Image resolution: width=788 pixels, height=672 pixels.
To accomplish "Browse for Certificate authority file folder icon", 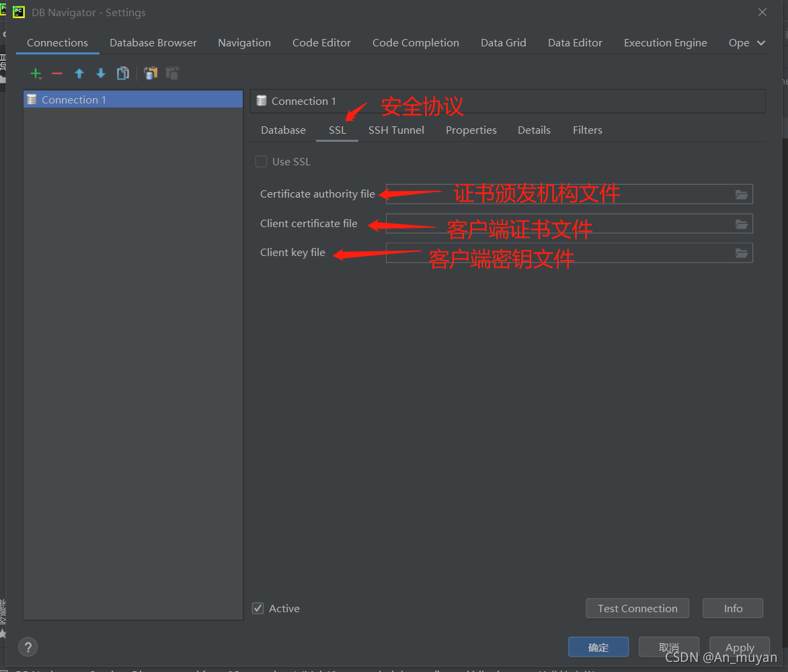I will [x=741, y=194].
